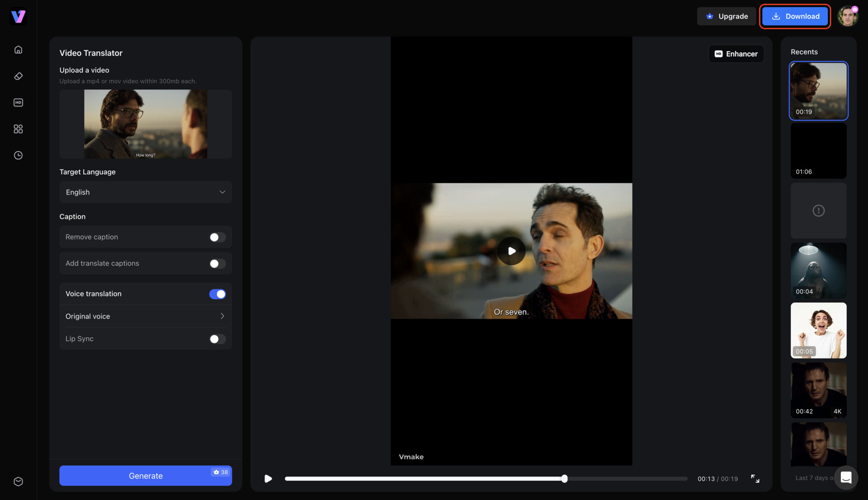Screen dimensions: 868x500
Task: Click the chat support bubble icon
Action: tap(846, 477)
